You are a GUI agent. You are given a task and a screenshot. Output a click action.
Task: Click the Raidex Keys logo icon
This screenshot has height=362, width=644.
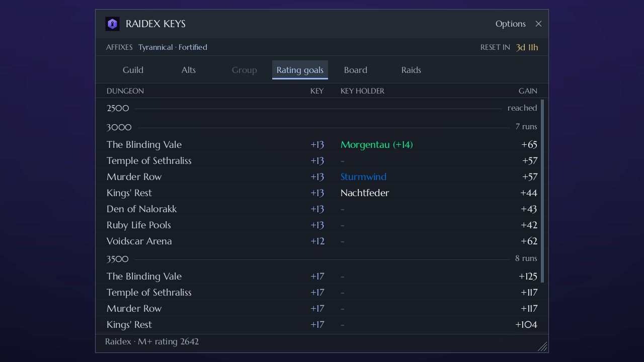(x=112, y=24)
